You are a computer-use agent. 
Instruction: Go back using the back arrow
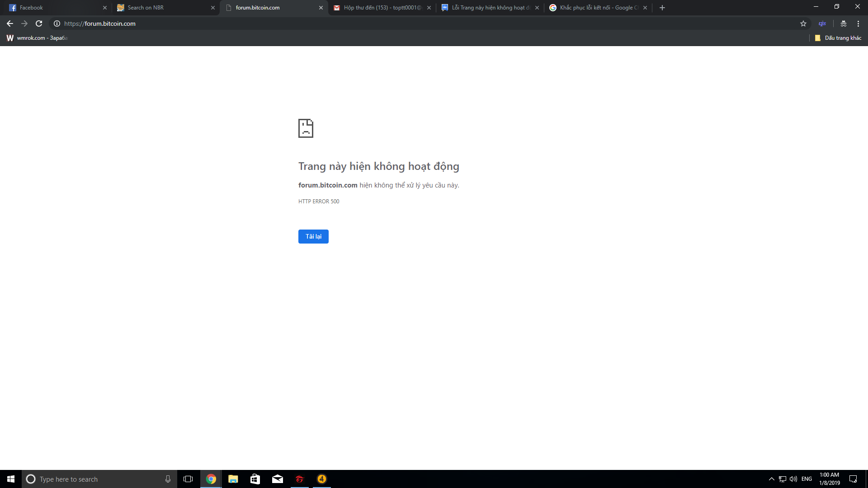pos(10,23)
